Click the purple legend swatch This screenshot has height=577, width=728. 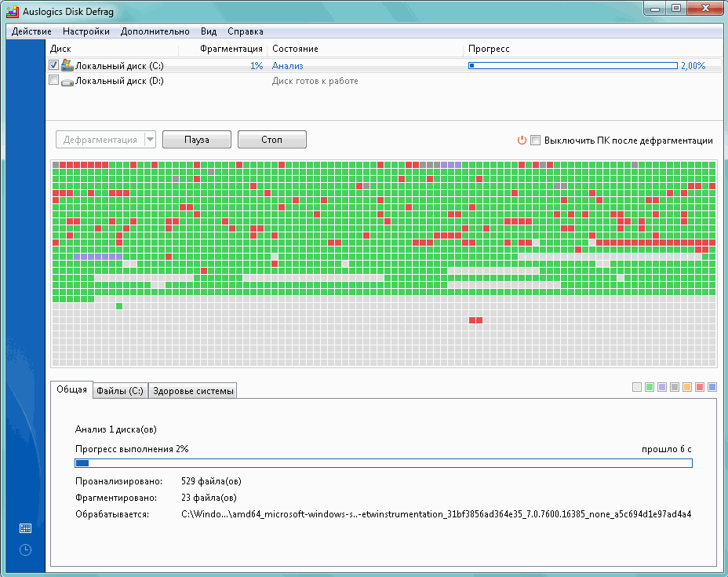tap(662, 387)
